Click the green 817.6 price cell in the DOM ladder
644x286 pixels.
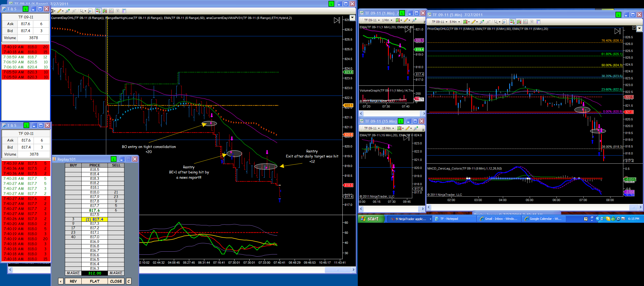coord(94,210)
